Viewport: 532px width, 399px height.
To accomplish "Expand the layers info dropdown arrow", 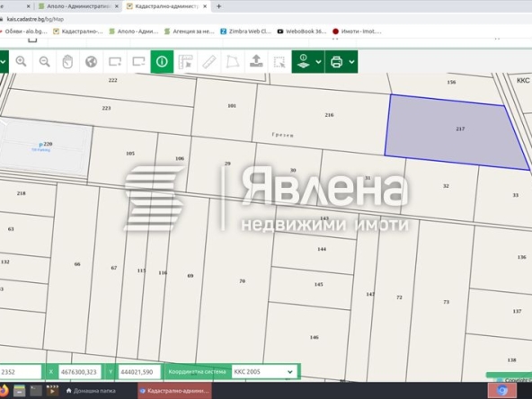I will click(319, 62).
